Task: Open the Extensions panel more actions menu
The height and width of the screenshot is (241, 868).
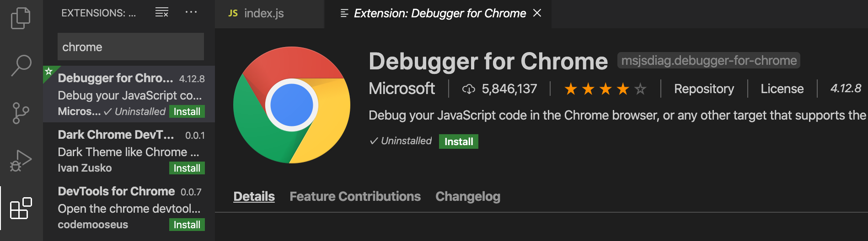Action: [191, 12]
